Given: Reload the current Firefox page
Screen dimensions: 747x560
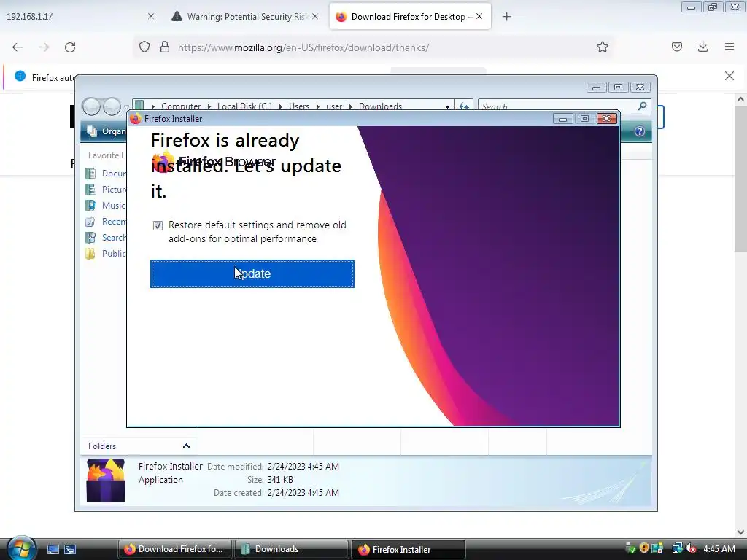Looking at the screenshot, I should point(70,47).
